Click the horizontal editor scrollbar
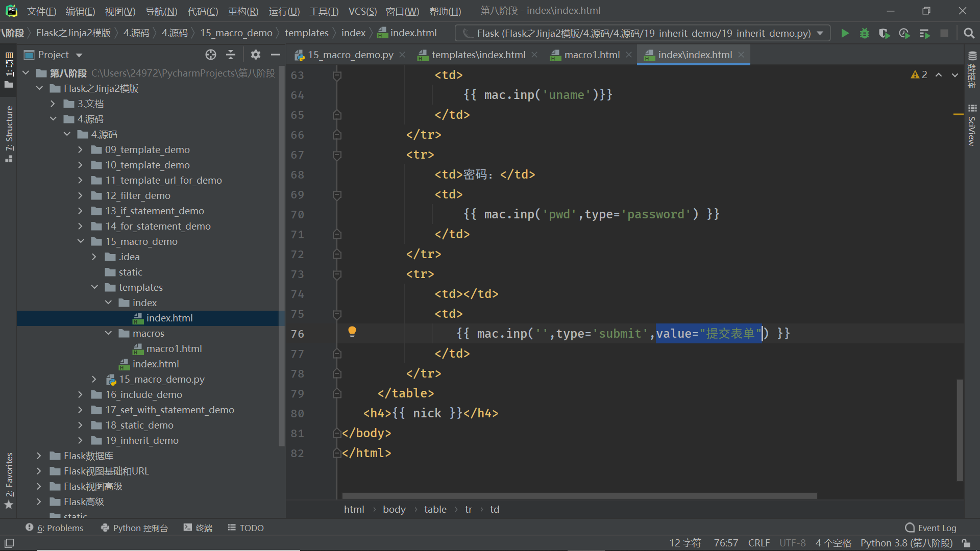 pyautogui.click(x=579, y=496)
